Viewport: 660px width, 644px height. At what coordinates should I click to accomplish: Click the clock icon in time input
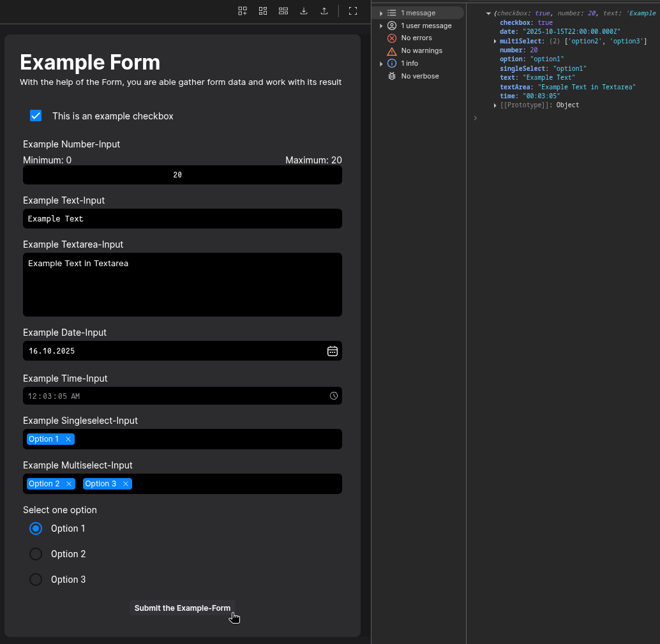pos(333,396)
